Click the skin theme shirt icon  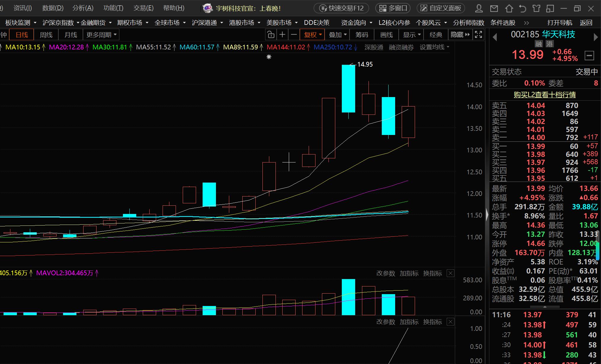point(536,9)
